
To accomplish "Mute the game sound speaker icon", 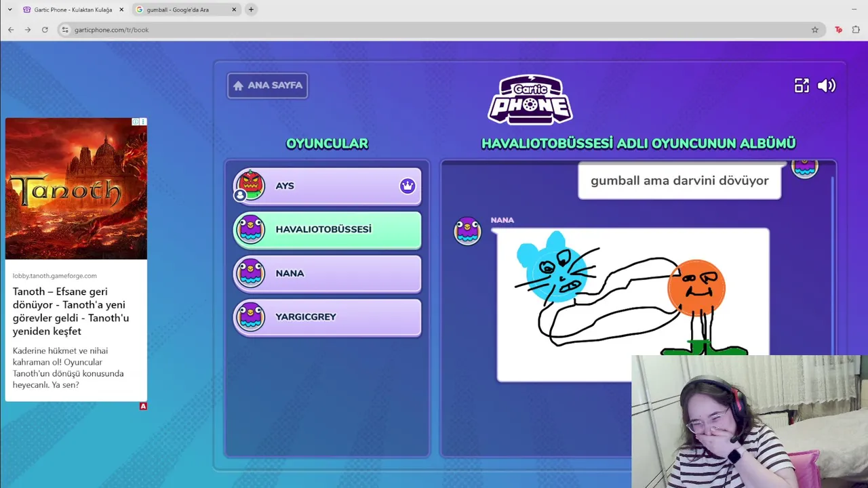I will point(827,85).
